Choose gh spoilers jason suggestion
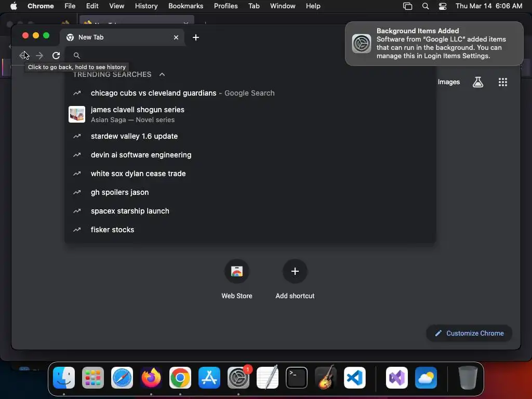Viewport: 532px width, 399px height. 250,192
